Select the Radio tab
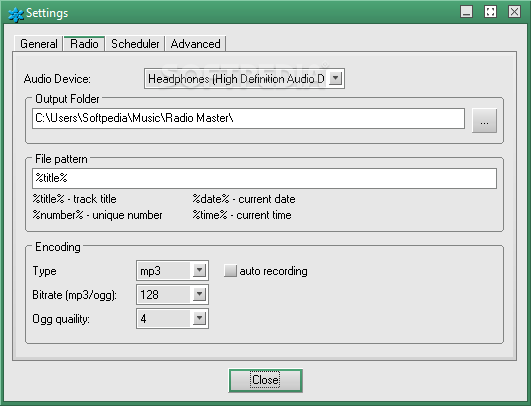This screenshot has width=531, height=406. [84, 44]
